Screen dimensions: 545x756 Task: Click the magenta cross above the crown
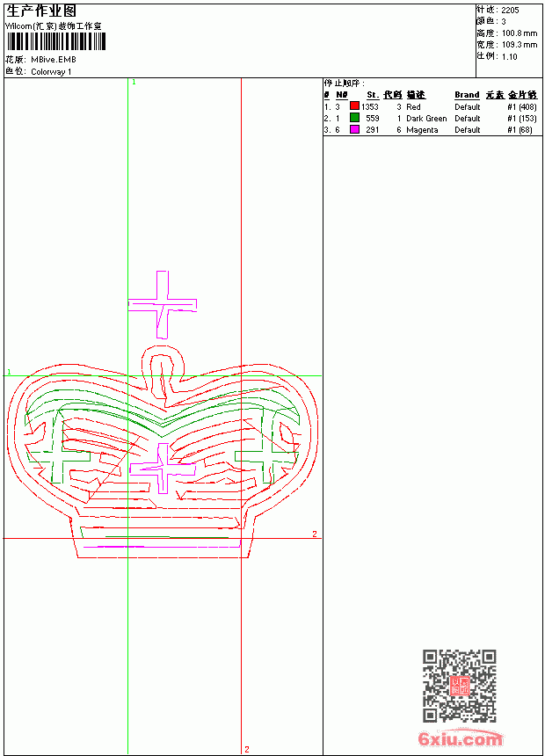[163, 305]
